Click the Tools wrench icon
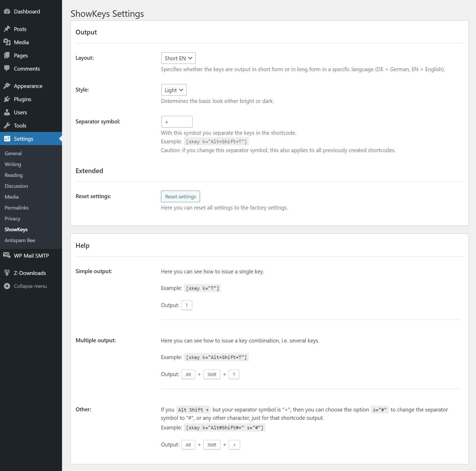 (x=7, y=125)
